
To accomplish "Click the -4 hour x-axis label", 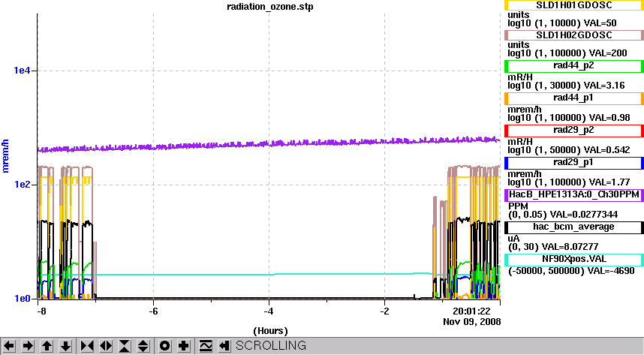I will (269, 311).
